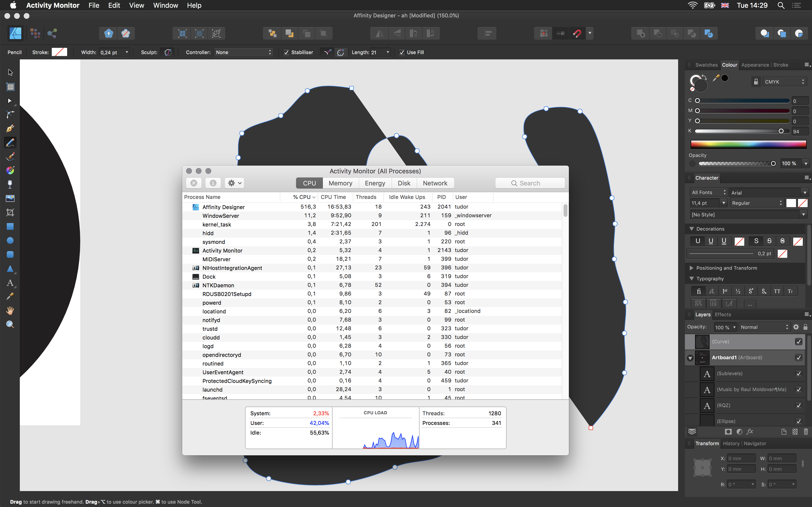The image size is (812, 507).
Task: Select the Node tool
Action: (x=10, y=101)
